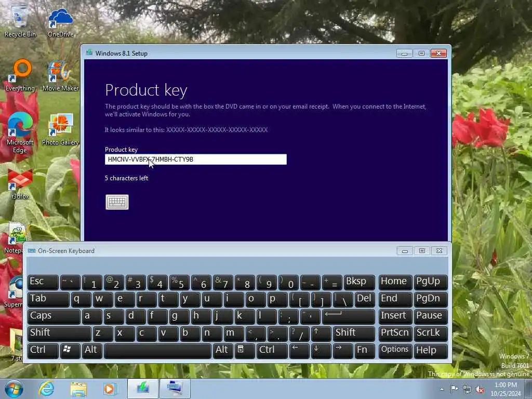
Task: Tap the PgUp key on the on-screen keyboard
Action: [x=431, y=282]
